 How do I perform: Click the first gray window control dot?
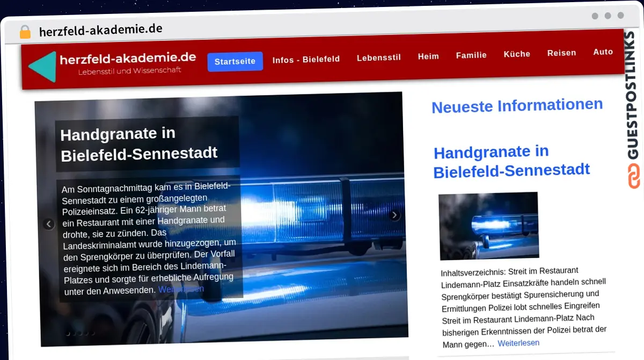(595, 16)
